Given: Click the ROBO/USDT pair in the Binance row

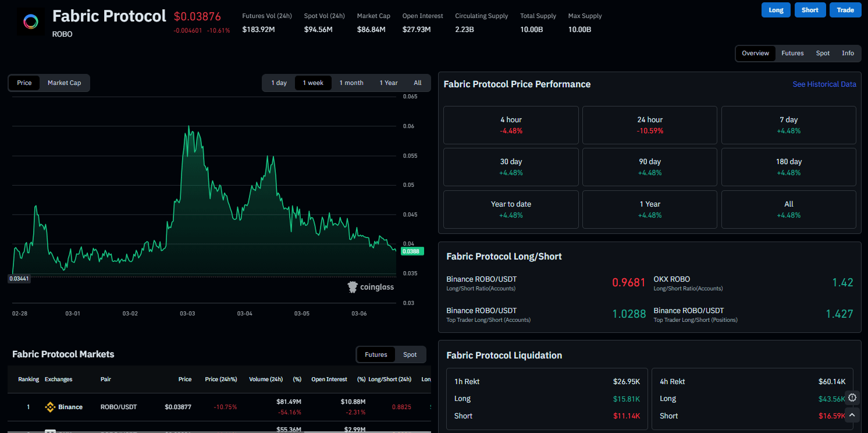Looking at the screenshot, I should pos(119,407).
